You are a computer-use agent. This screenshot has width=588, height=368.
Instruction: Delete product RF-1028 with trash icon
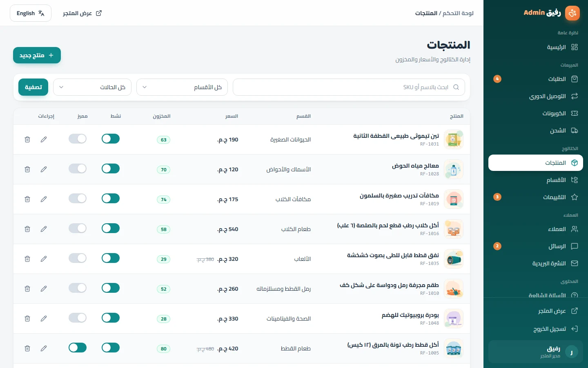pyautogui.click(x=27, y=169)
